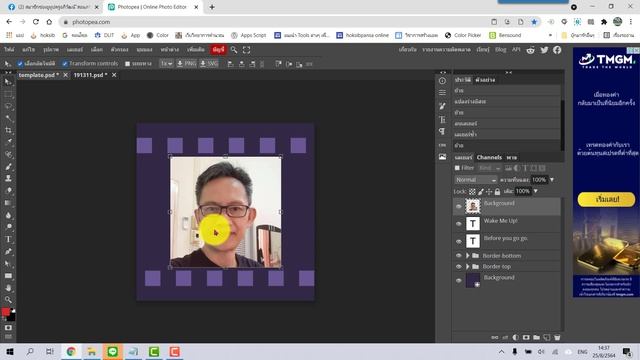Viewport: 640px width, 360px height.
Task: Open the Info side panel icon
Action: 442,81
